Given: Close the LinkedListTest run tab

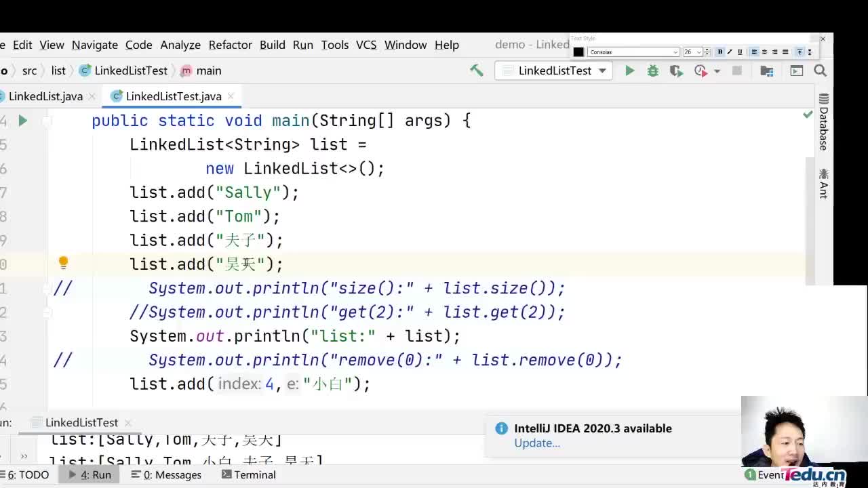Looking at the screenshot, I should pos(127,422).
